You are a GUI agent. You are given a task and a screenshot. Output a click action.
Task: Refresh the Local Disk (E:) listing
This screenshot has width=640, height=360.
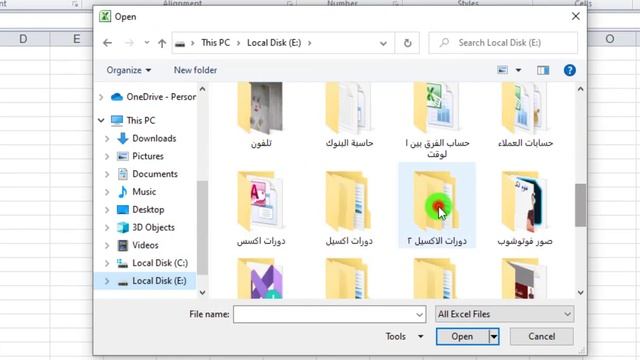pos(407,43)
